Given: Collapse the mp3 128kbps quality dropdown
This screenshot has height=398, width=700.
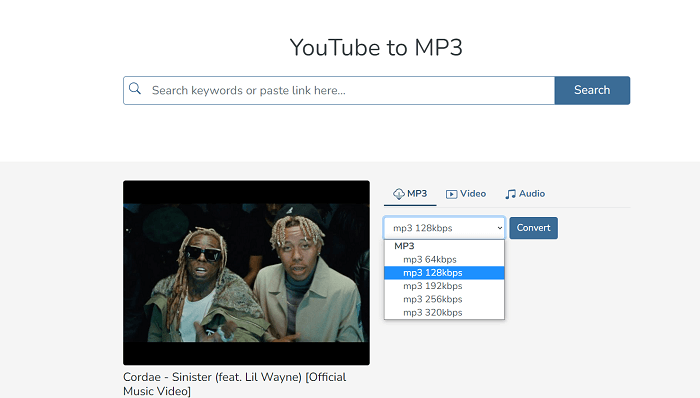Looking at the screenshot, I should click(444, 228).
